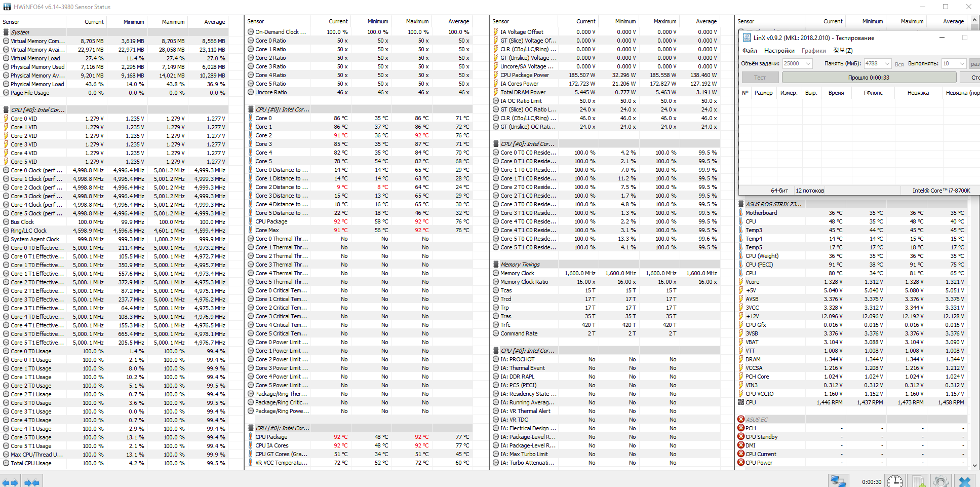Image resolution: width=980 pixels, height=487 pixels.
Task: Select the Ring/LLC Clock row
Action: [114, 231]
